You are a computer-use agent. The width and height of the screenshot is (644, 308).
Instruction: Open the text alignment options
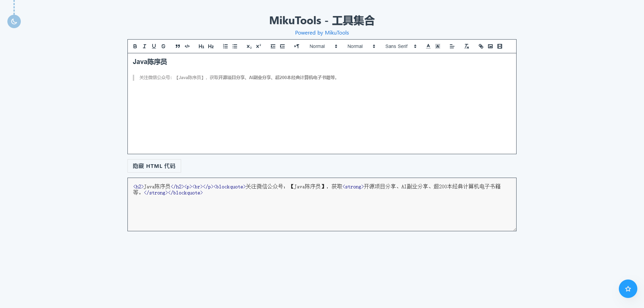pos(452,46)
